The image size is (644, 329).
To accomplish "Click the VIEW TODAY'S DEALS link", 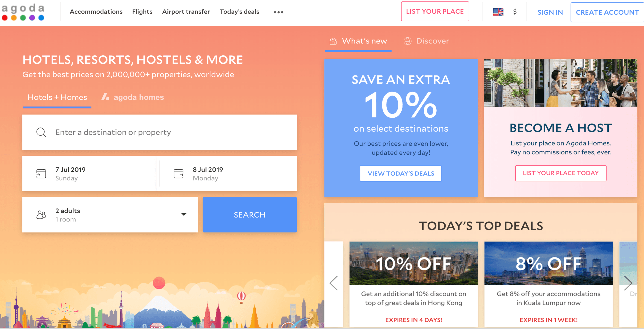I will (401, 173).
